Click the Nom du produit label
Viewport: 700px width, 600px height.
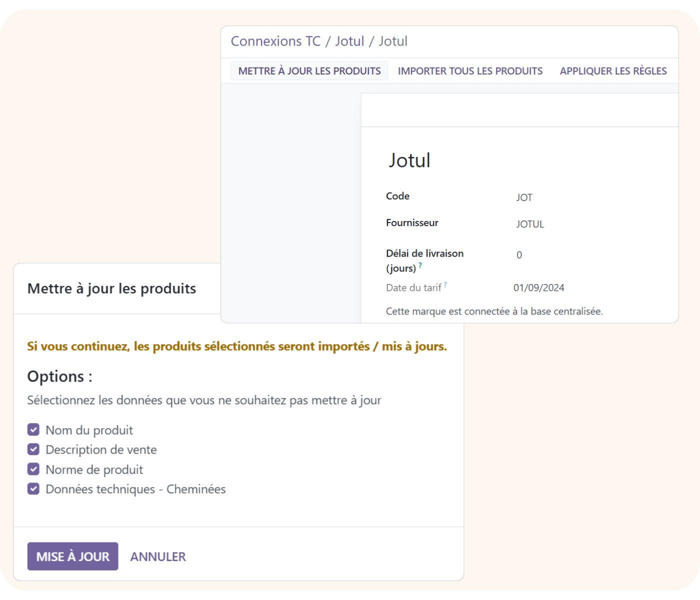[89, 430]
